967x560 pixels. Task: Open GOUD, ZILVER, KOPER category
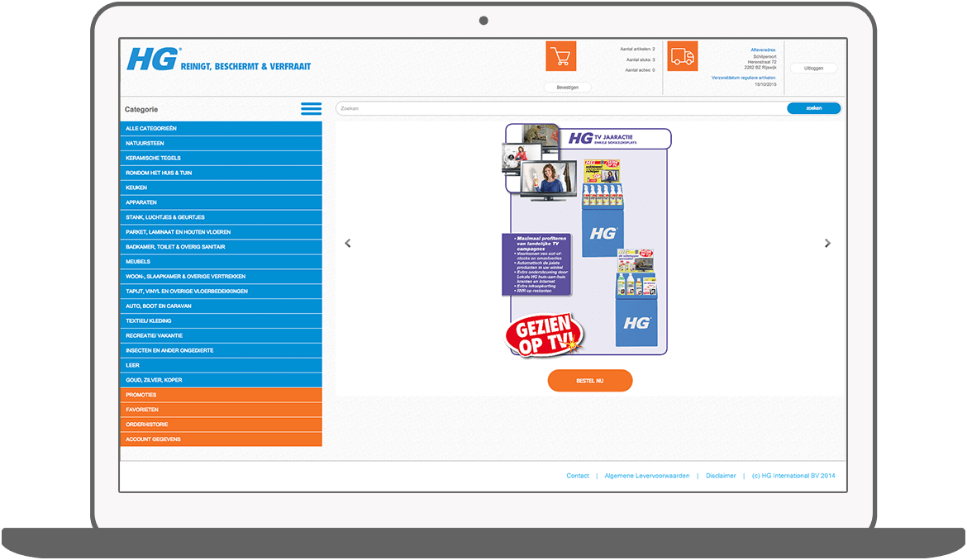(x=221, y=380)
